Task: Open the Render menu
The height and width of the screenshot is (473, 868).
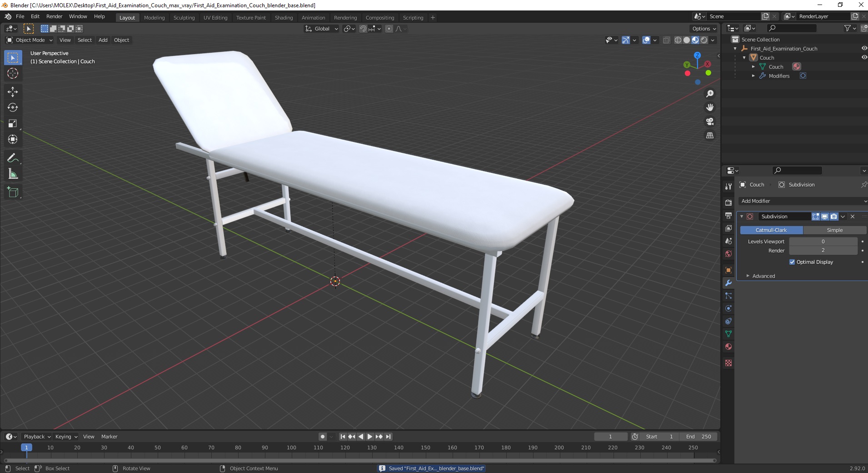Action: [x=54, y=16]
